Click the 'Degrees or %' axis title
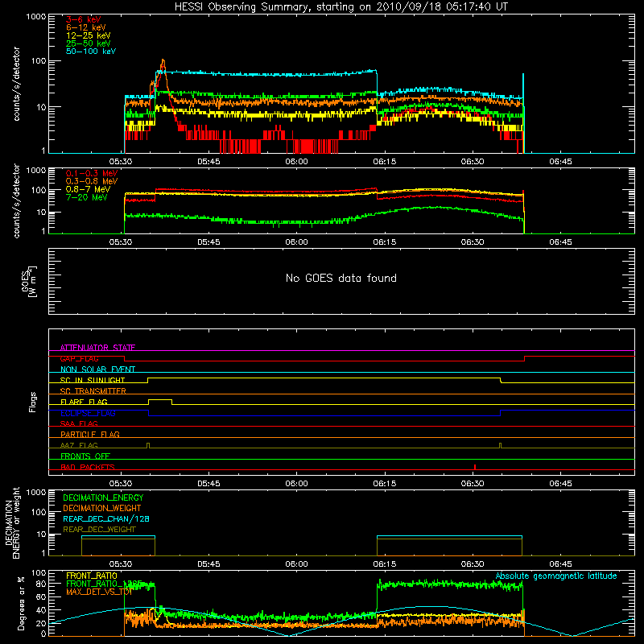This screenshot has width=644, height=644. pos(21,603)
